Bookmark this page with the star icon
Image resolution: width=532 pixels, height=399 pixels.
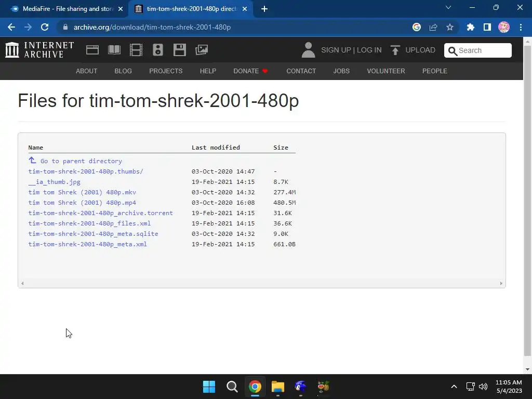(450, 27)
